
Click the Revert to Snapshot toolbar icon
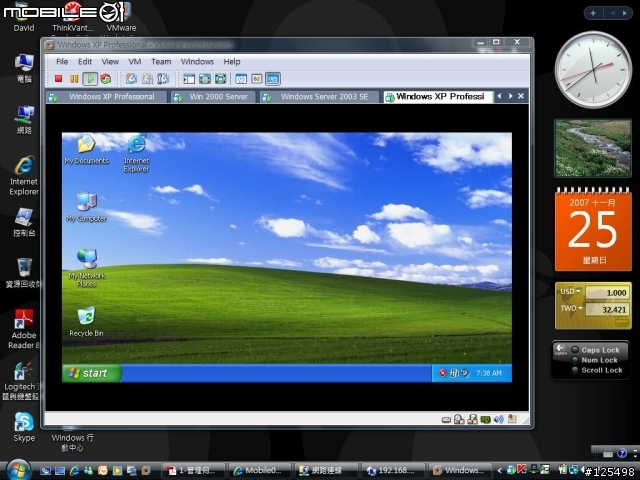click(147, 78)
